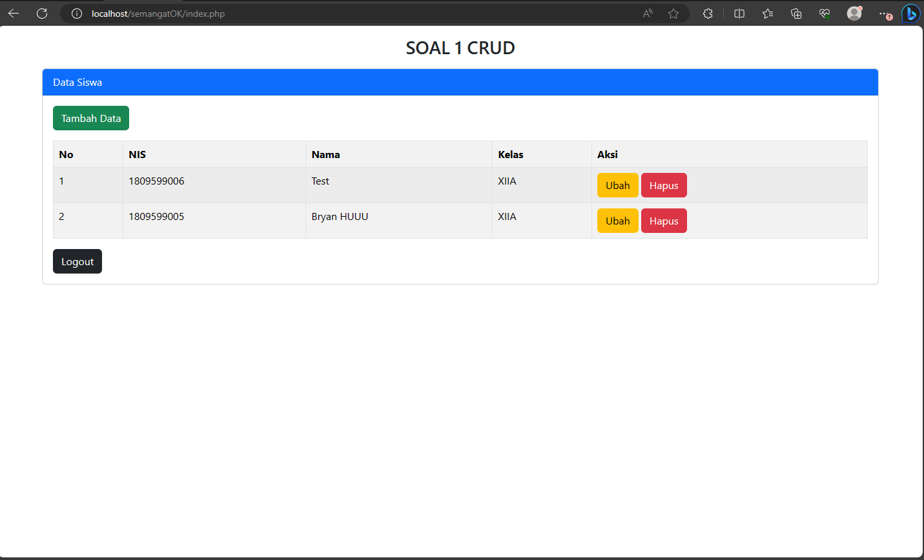Screen dimensions: 924x560
Task: Delete Bryan HUUU with the Hapus button
Action: [x=664, y=221]
